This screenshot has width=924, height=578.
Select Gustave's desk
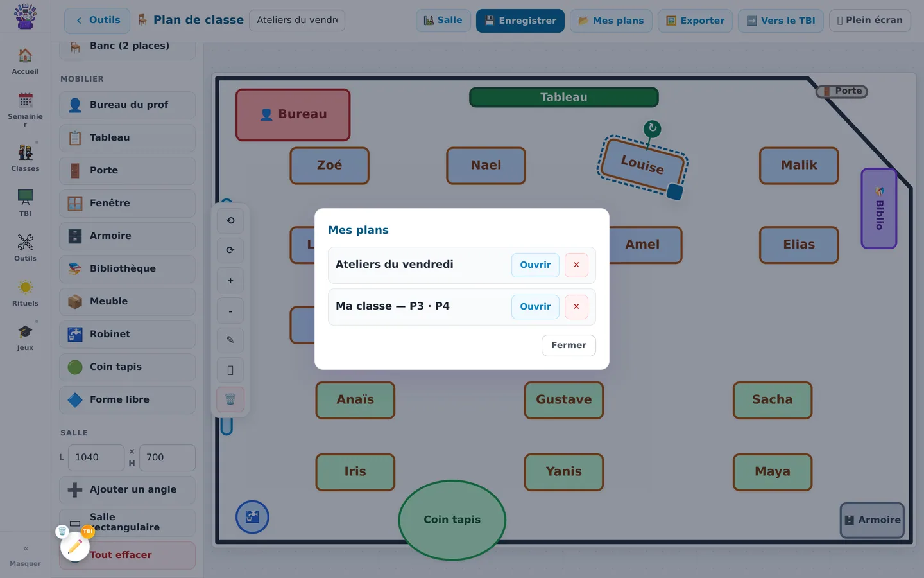pyautogui.click(x=564, y=400)
